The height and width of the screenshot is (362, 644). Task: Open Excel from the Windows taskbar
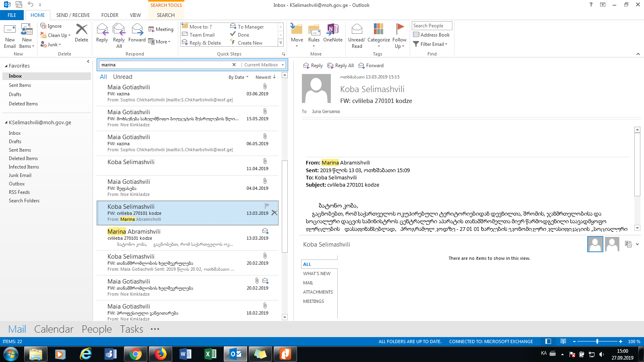point(211,354)
